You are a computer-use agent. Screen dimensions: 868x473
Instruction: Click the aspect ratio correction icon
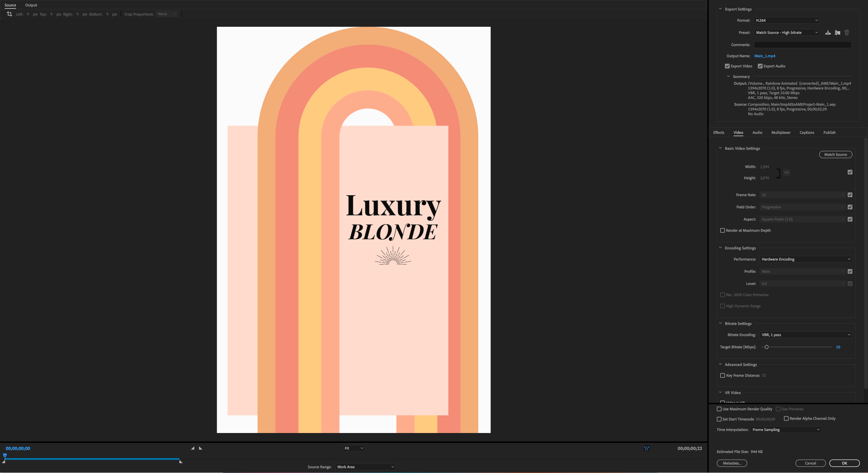[647, 448]
